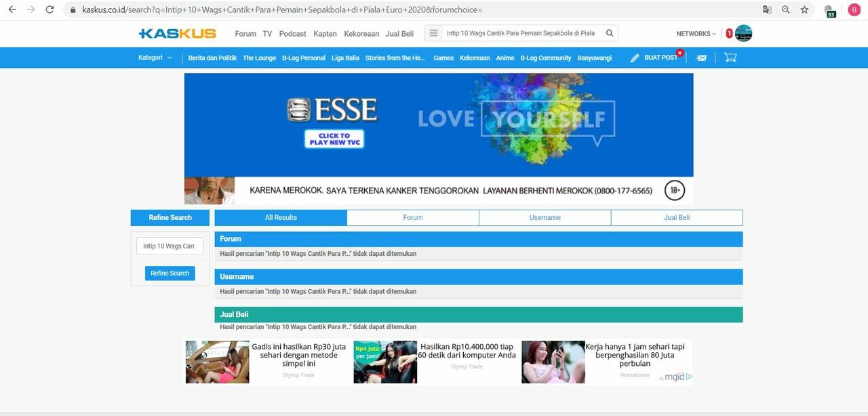Open The Lounge category link
The image size is (868, 416).
coord(259,58)
